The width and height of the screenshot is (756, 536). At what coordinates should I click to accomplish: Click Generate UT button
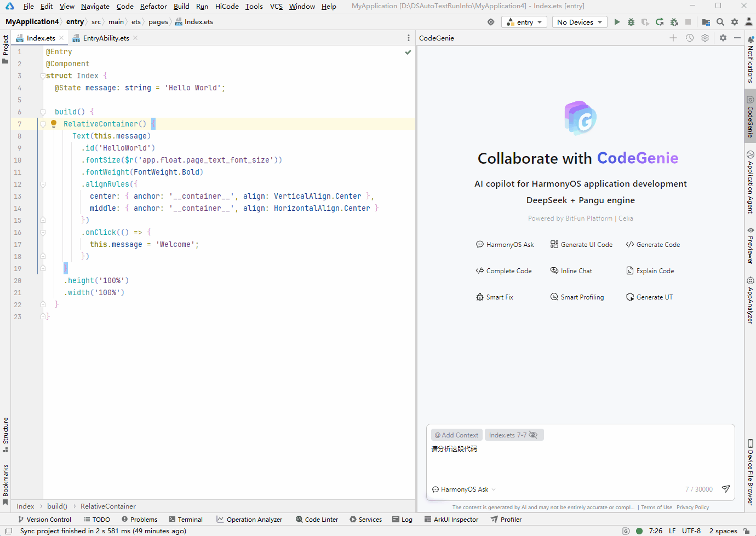649,297
